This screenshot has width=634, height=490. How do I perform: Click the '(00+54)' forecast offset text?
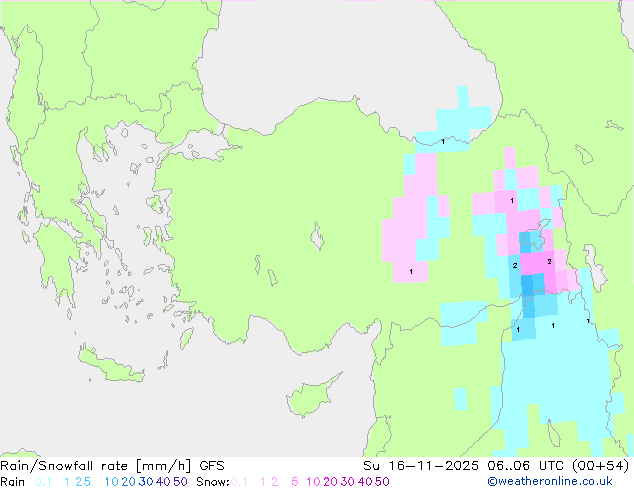coord(601,466)
